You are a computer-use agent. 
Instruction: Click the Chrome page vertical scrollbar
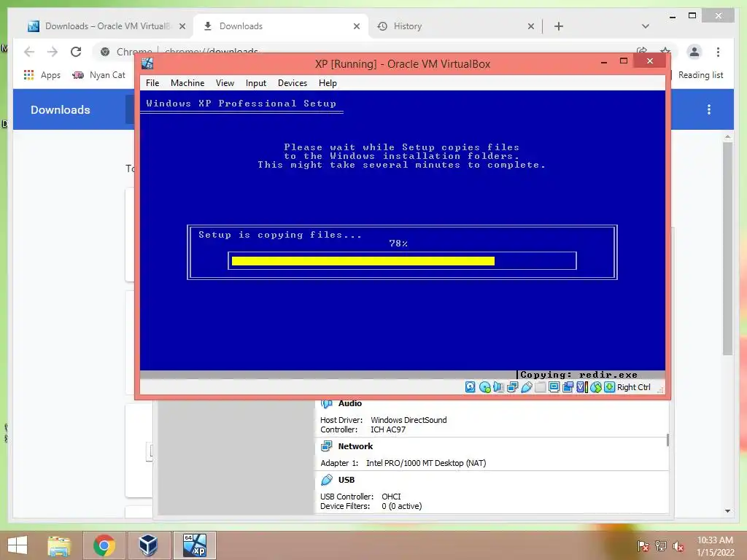(x=727, y=248)
